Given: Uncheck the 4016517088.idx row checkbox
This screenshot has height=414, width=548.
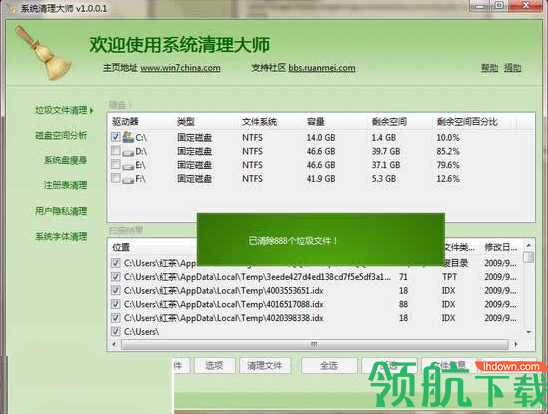Looking at the screenshot, I should click(116, 304).
